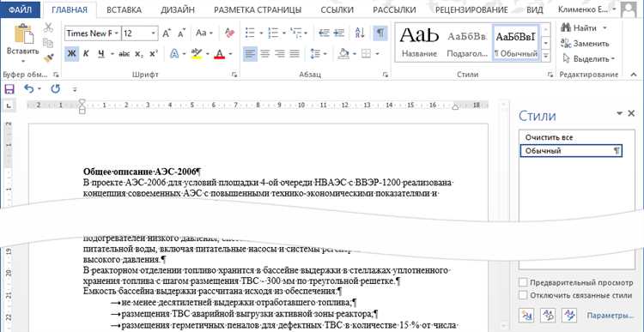Screen dimensions: 644x332
Task: Start a numbered list
Action: click(272, 33)
